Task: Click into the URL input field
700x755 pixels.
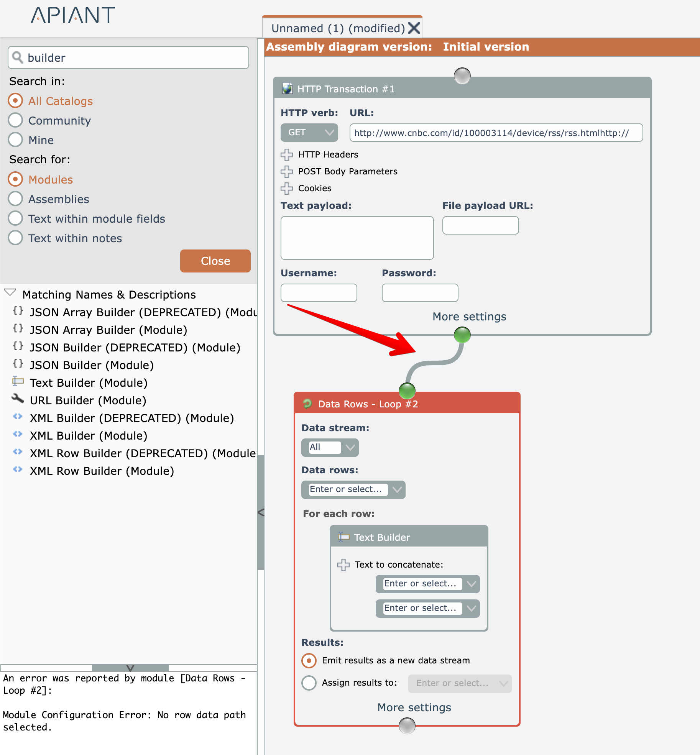Action: tap(496, 133)
